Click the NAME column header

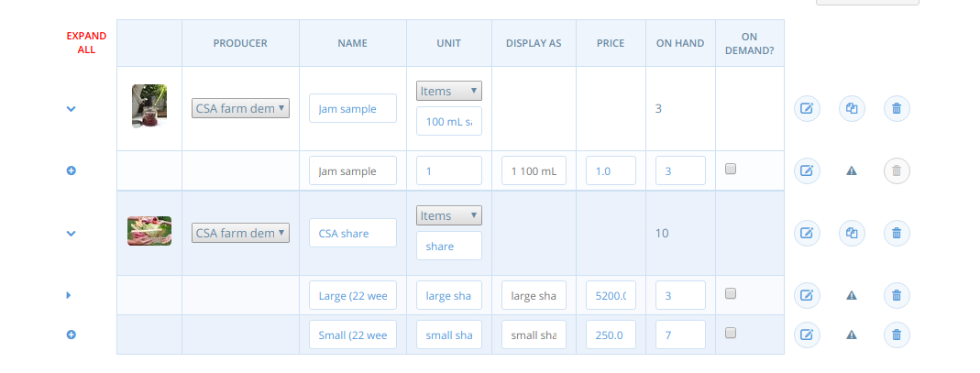(353, 43)
